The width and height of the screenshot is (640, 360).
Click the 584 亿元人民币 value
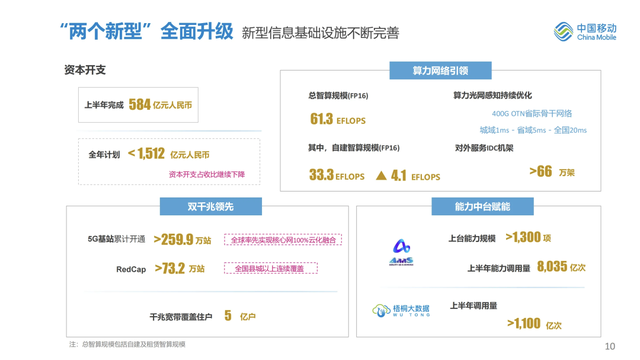160,104
